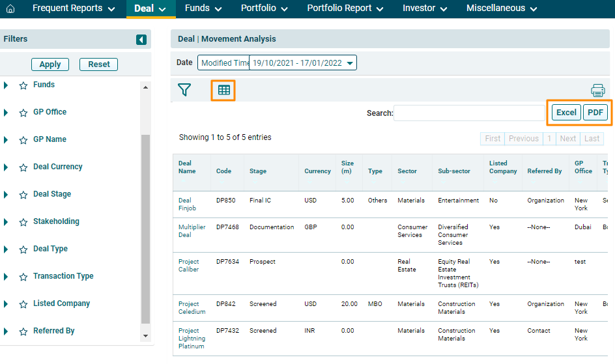The height and width of the screenshot is (364, 615).
Task: Toggle the star beside Listed Company
Action: (23, 304)
